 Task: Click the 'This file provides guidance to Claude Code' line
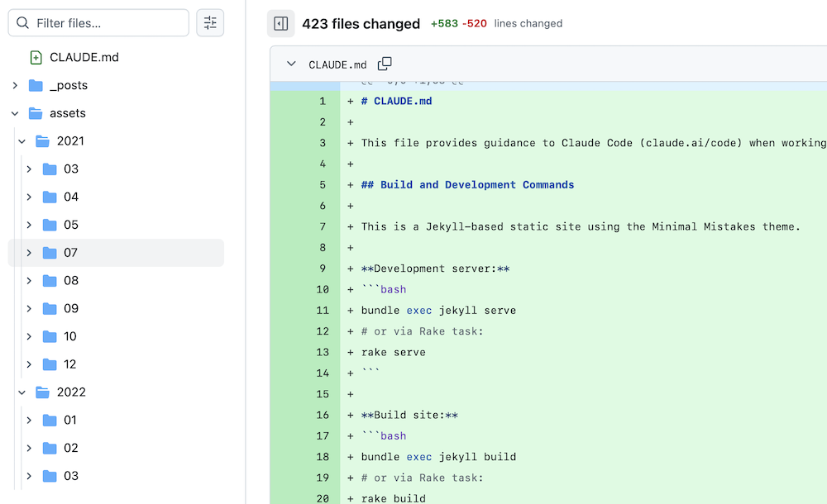pyautogui.click(x=594, y=143)
